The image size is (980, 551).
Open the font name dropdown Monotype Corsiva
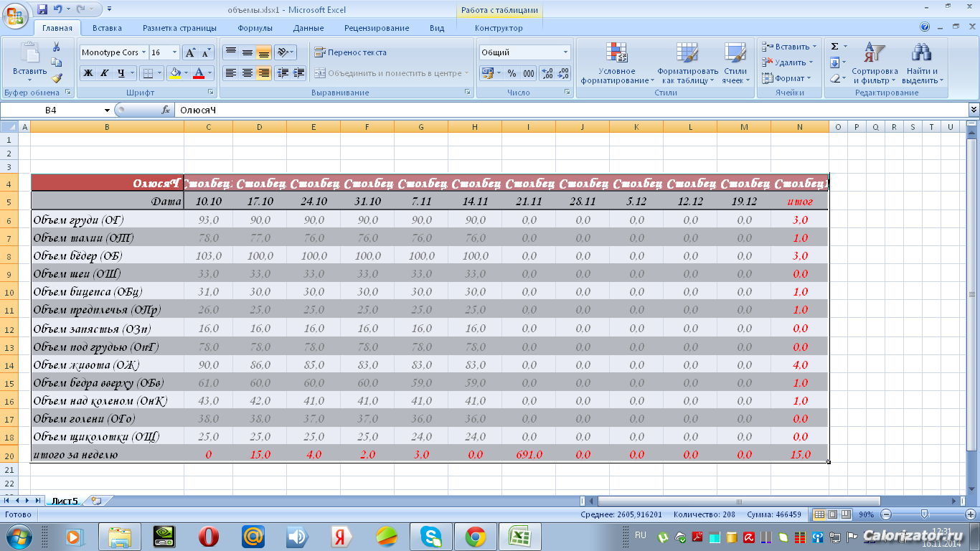(x=144, y=52)
